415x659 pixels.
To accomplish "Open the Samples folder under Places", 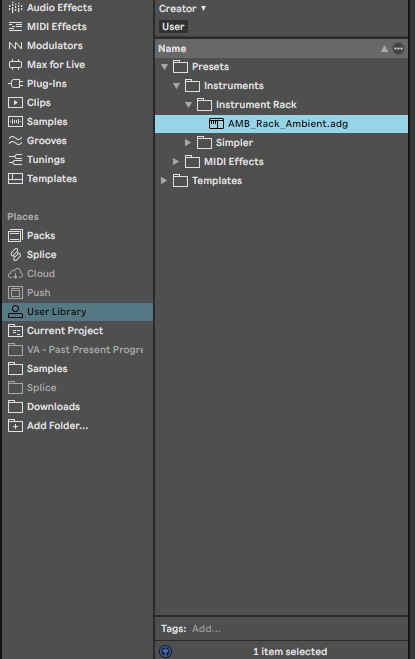I will coord(47,369).
